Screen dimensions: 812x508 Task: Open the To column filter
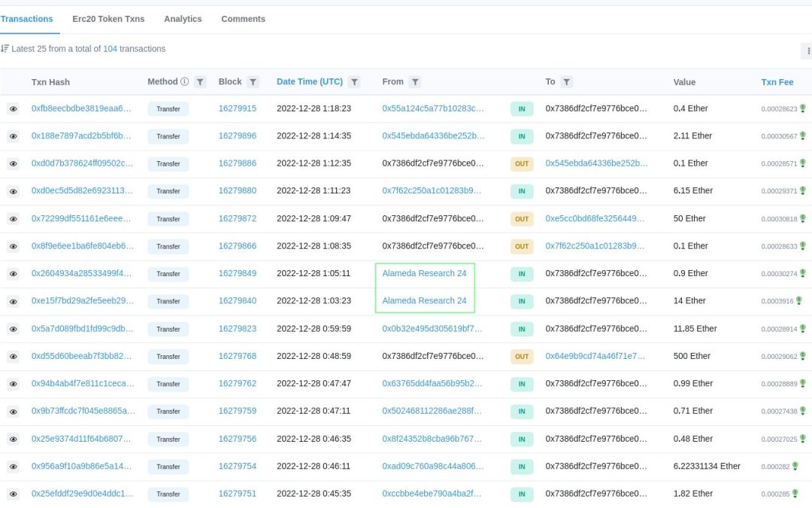point(567,82)
